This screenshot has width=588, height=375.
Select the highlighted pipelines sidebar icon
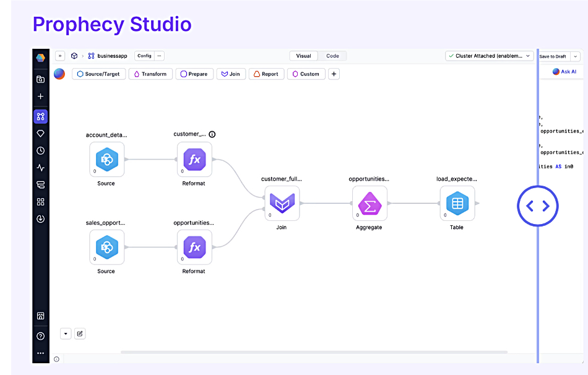pyautogui.click(x=40, y=116)
